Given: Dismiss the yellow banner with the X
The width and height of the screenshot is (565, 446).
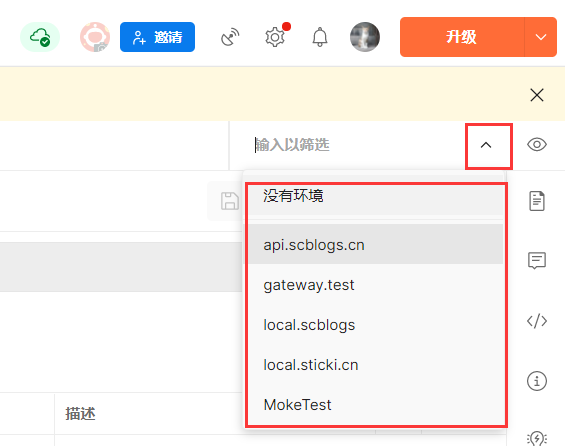Looking at the screenshot, I should pos(537,95).
